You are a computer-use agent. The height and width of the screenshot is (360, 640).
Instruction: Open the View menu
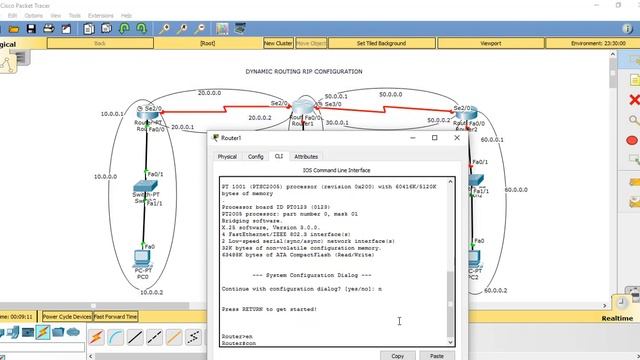tap(56, 16)
